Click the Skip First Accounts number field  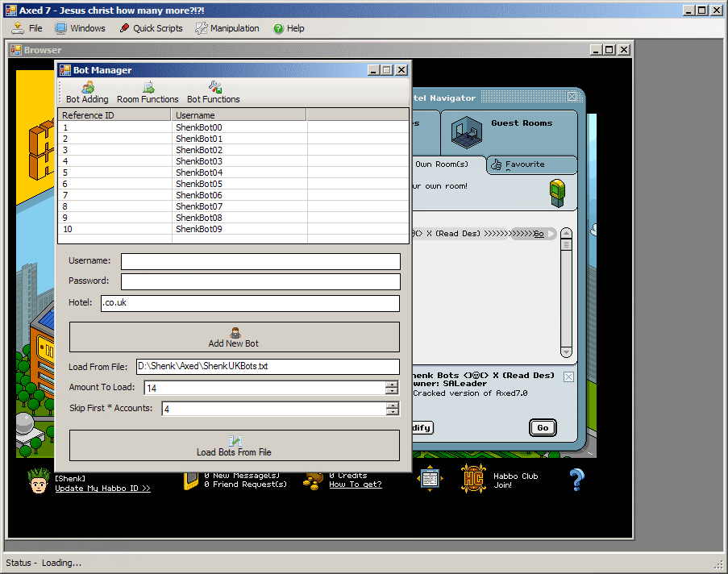coord(274,409)
